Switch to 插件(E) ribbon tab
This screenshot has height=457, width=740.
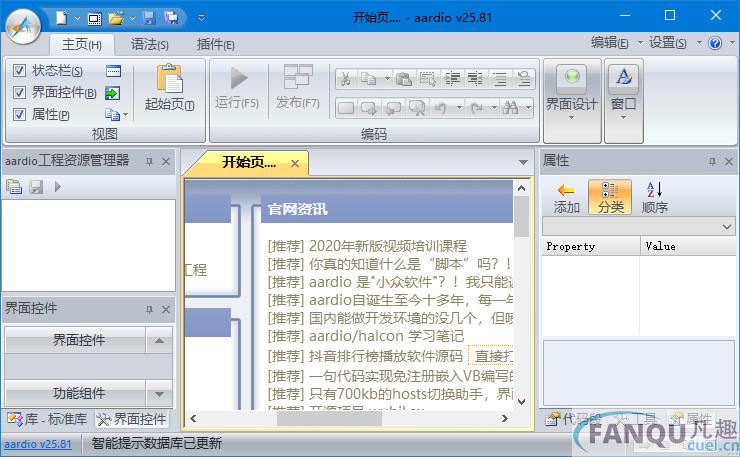click(215, 45)
